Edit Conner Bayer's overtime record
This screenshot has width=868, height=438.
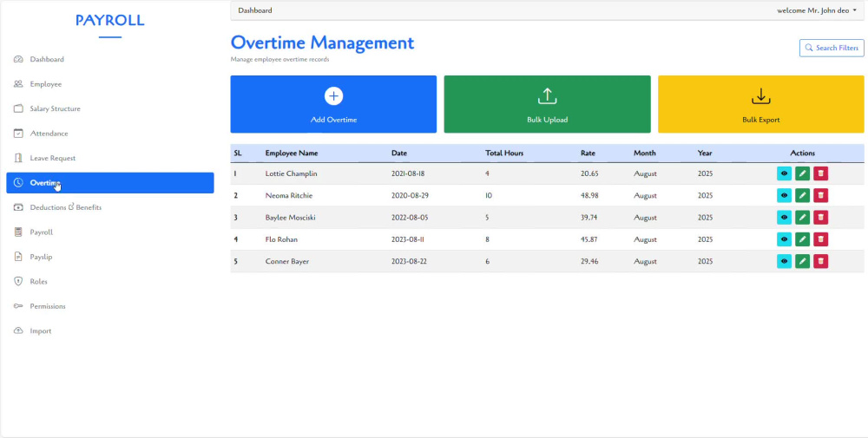(802, 261)
